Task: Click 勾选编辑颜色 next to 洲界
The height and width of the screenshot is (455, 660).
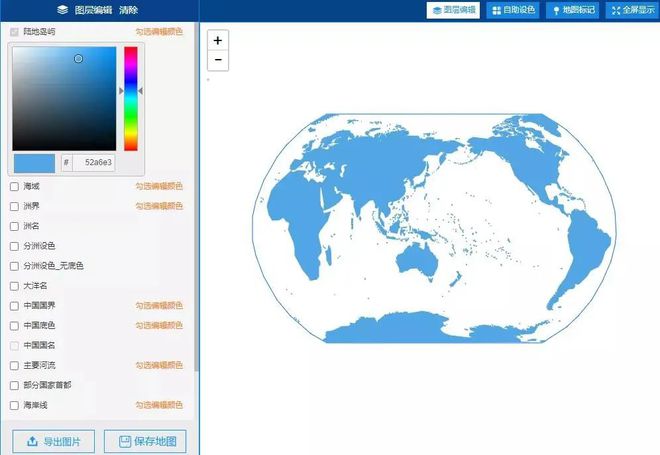Action: 159,206
